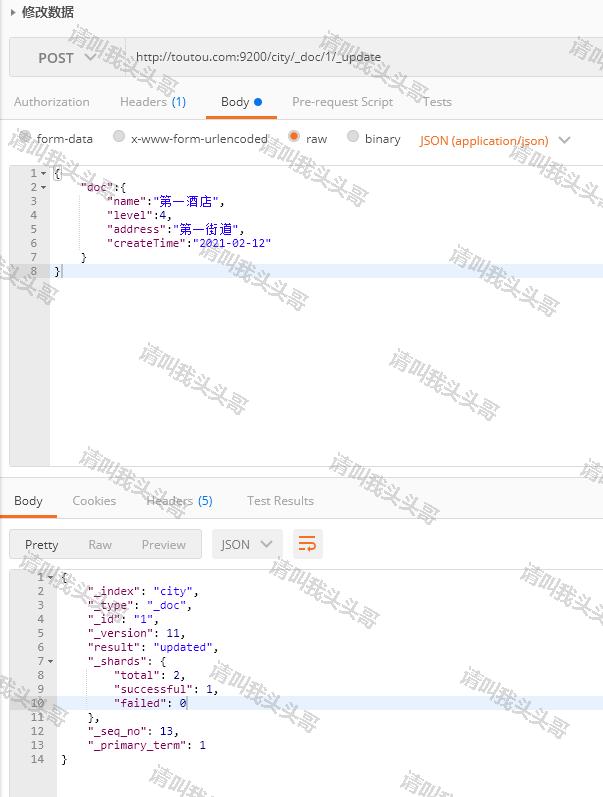Viewport: 603px width, 797px height.
Task: Select binary radio button
Action: pos(352,136)
